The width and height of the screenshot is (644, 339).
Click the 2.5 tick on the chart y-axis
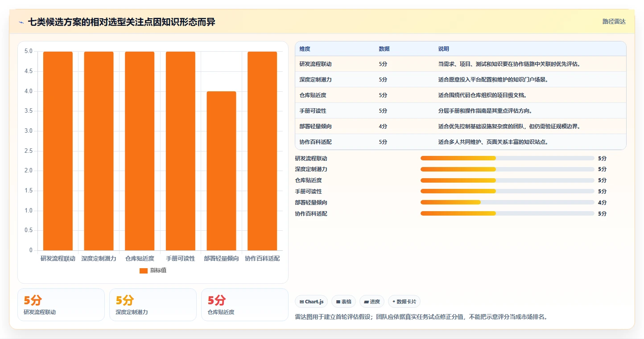click(29, 151)
